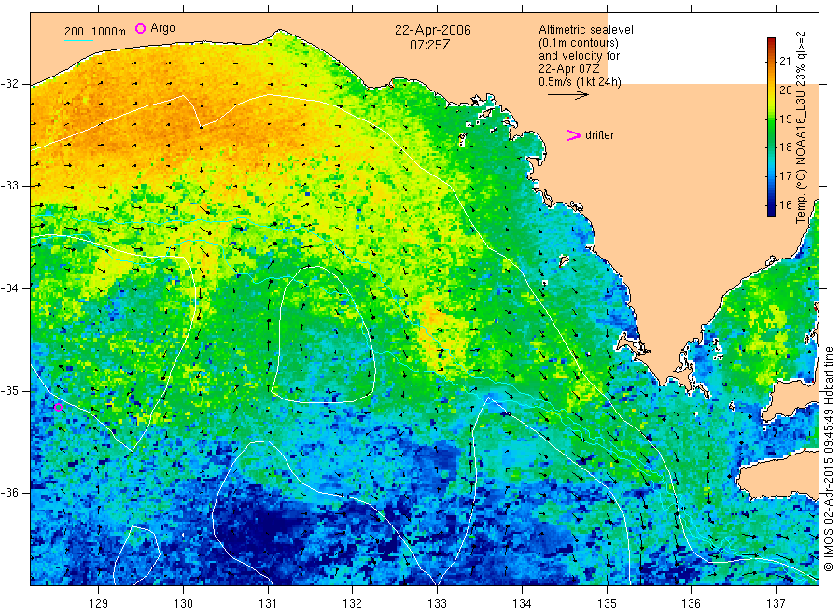Click latitude axis label -34
The height and width of the screenshot is (616, 840).
[x=9, y=288]
